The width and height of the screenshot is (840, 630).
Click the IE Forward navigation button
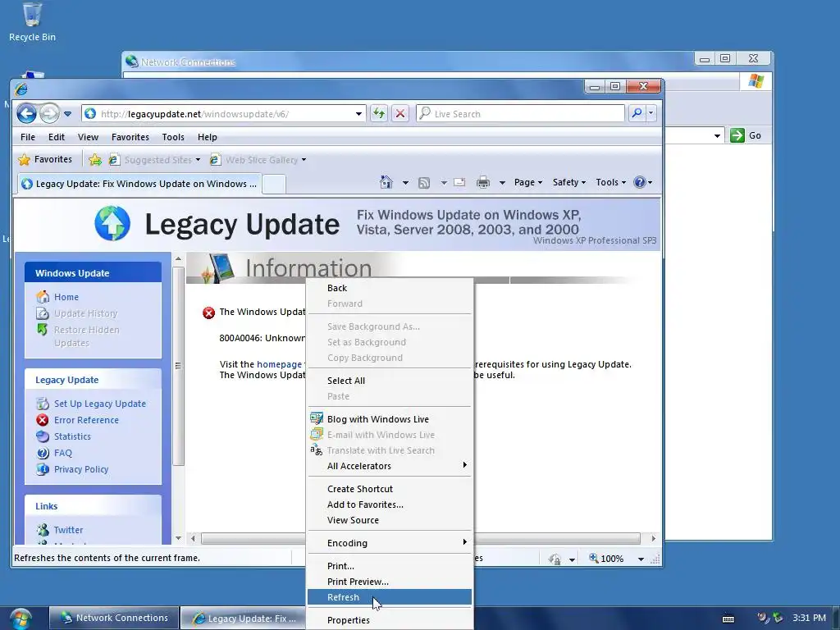49,113
